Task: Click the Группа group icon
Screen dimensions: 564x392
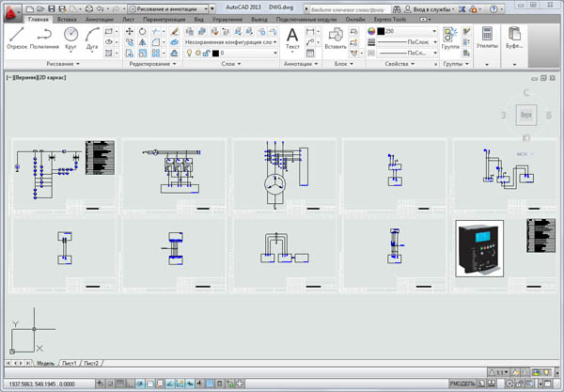Action: pyautogui.click(x=450, y=39)
